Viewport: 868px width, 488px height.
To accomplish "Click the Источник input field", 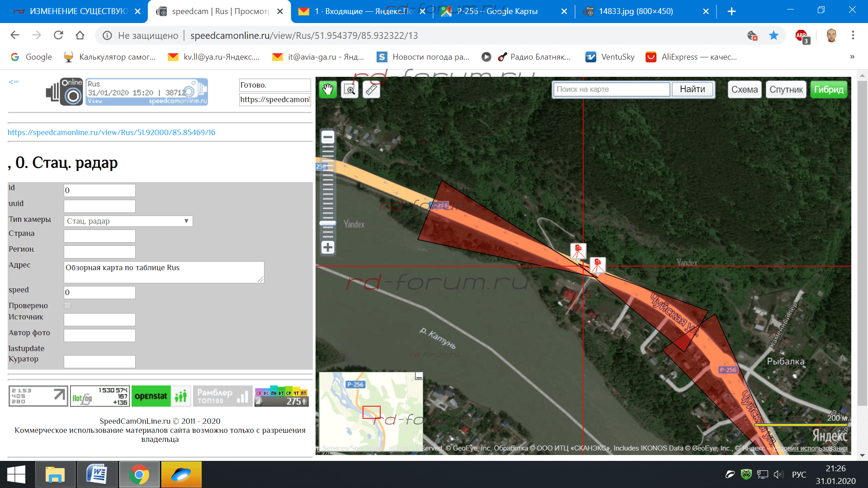I will click(x=99, y=319).
